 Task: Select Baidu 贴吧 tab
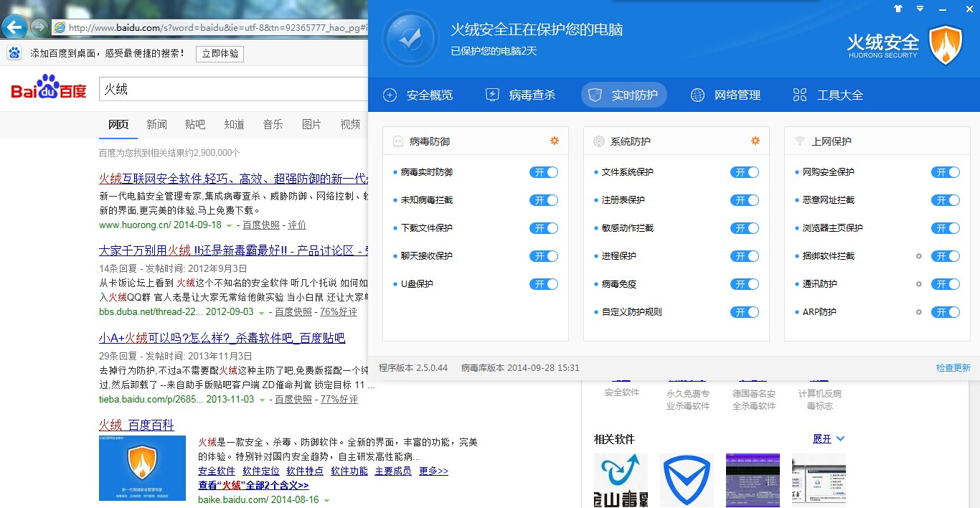point(195,125)
